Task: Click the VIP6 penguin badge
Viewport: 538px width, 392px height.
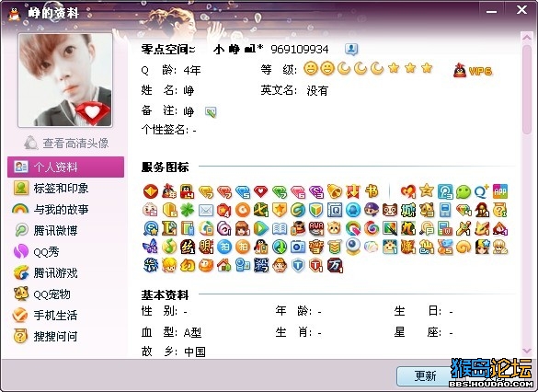Action: (x=473, y=70)
